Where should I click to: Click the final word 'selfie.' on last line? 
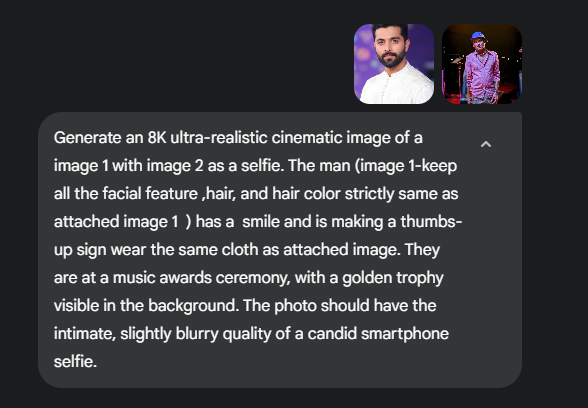[75, 362]
